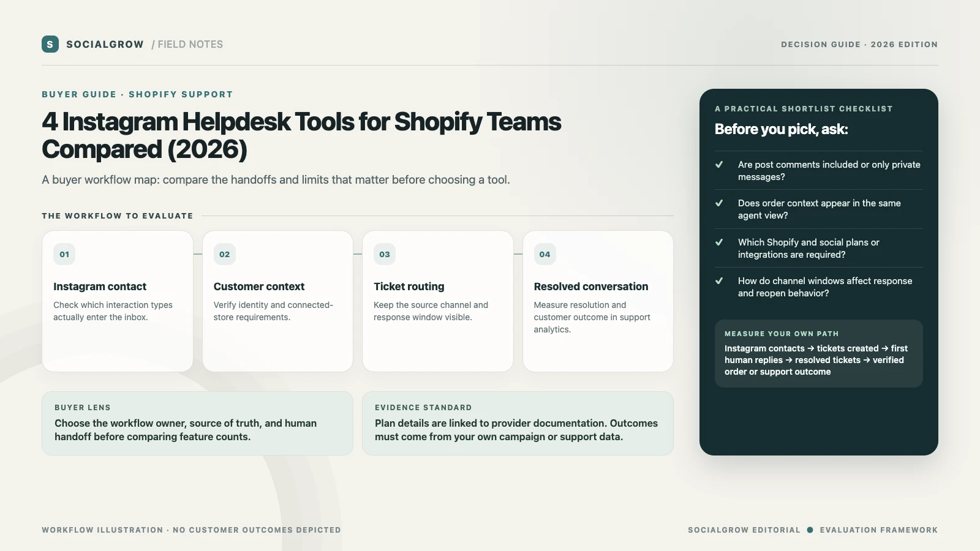Click 'Which Shopify and social plans' question text
The image size is (980, 551).
809,249
